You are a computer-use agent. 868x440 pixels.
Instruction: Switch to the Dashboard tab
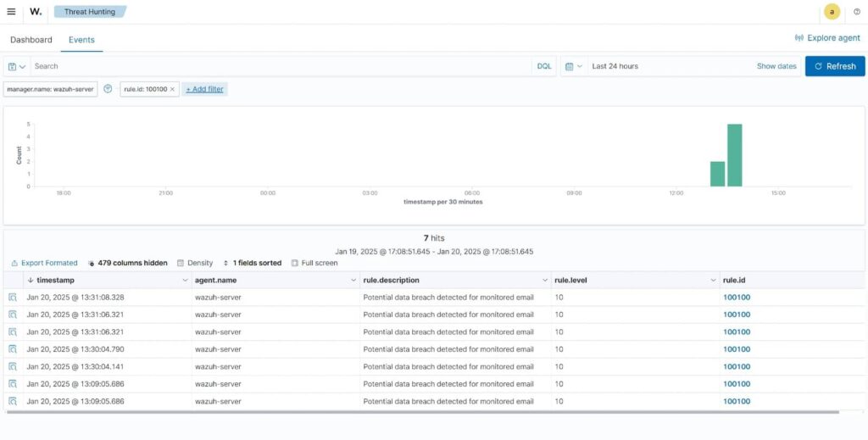pyautogui.click(x=31, y=40)
